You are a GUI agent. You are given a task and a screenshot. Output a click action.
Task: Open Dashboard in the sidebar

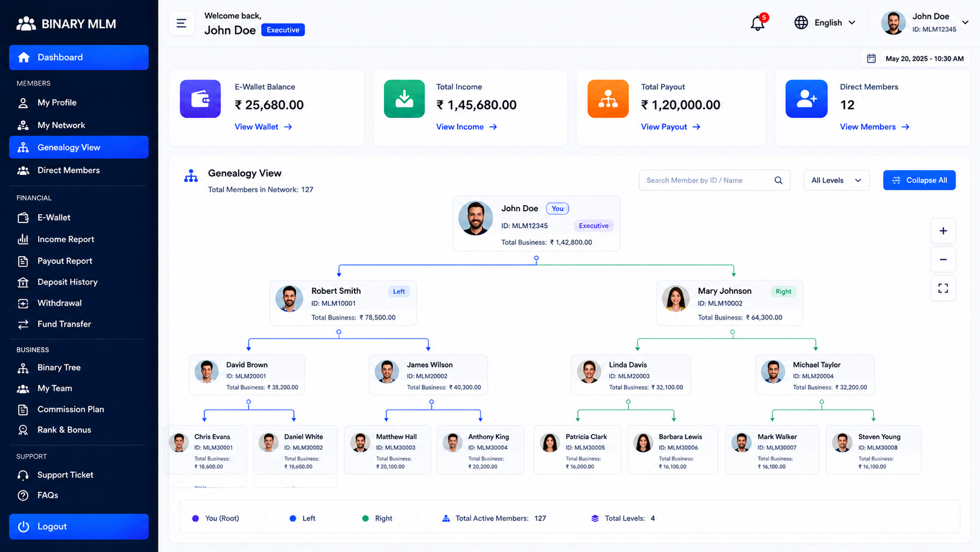[79, 57]
